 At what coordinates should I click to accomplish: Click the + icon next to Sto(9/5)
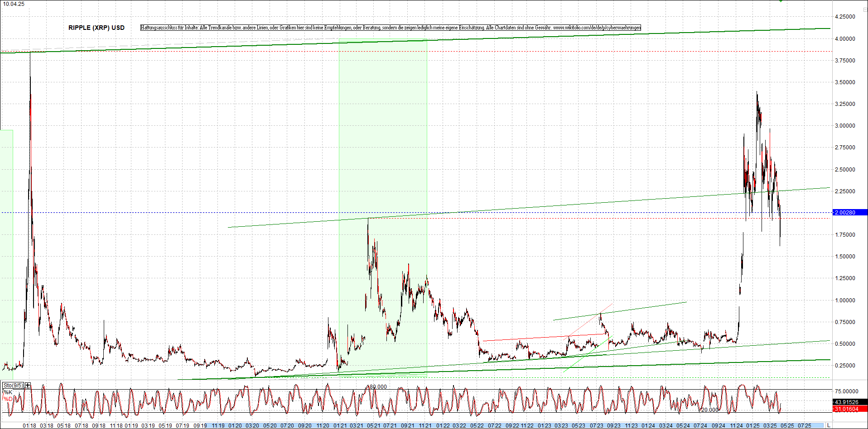[28, 385]
